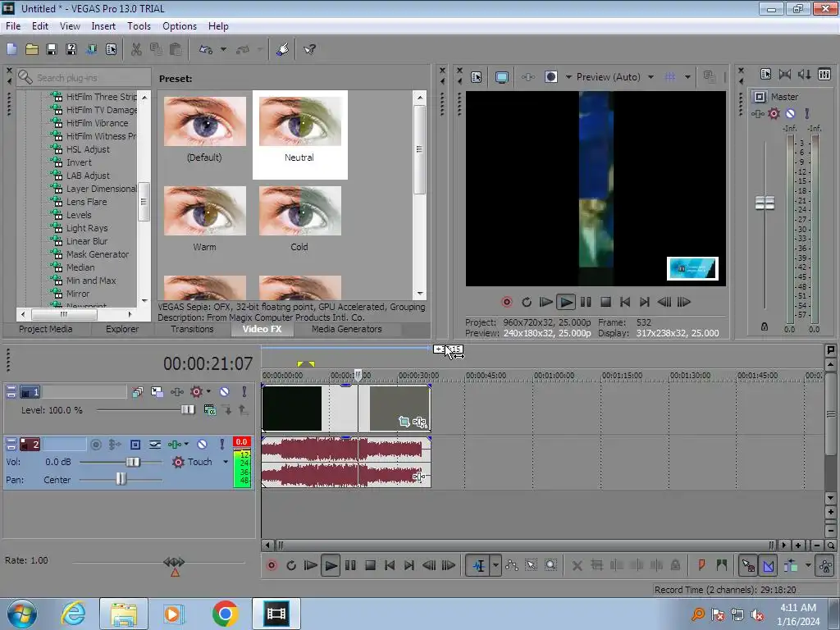Toggle Loop Playback in timeline transport

(291, 565)
